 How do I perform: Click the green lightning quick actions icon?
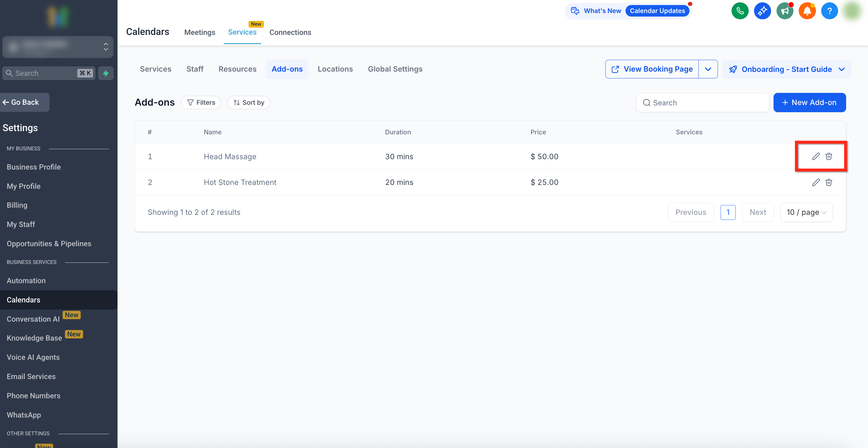(x=106, y=73)
